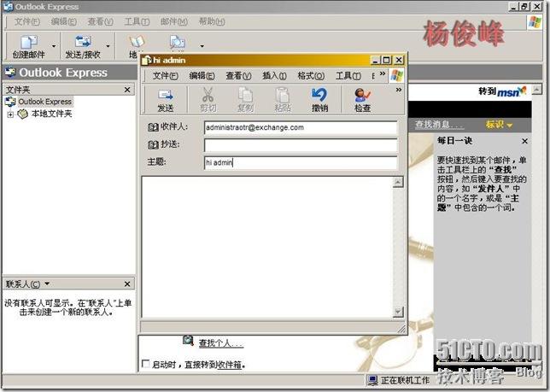Select the Local Folders tree item
This screenshot has height=392, width=550.
click(51, 114)
